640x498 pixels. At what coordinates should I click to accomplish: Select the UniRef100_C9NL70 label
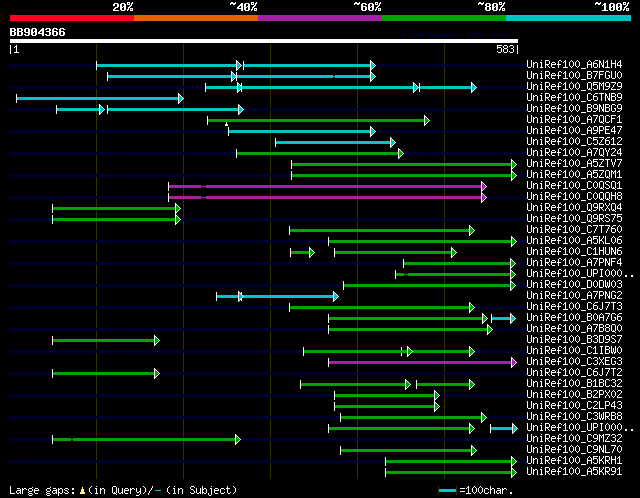pyautogui.click(x=574, y=450)
